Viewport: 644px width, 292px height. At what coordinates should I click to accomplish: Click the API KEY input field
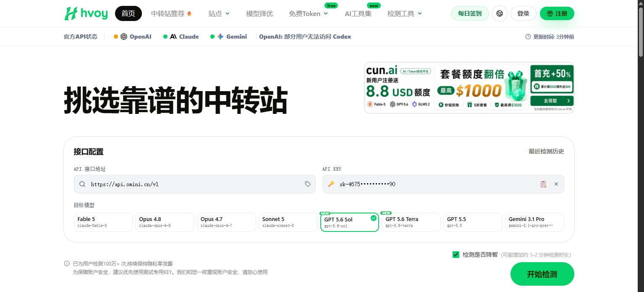pyautogui.click(x=443, y=184)
